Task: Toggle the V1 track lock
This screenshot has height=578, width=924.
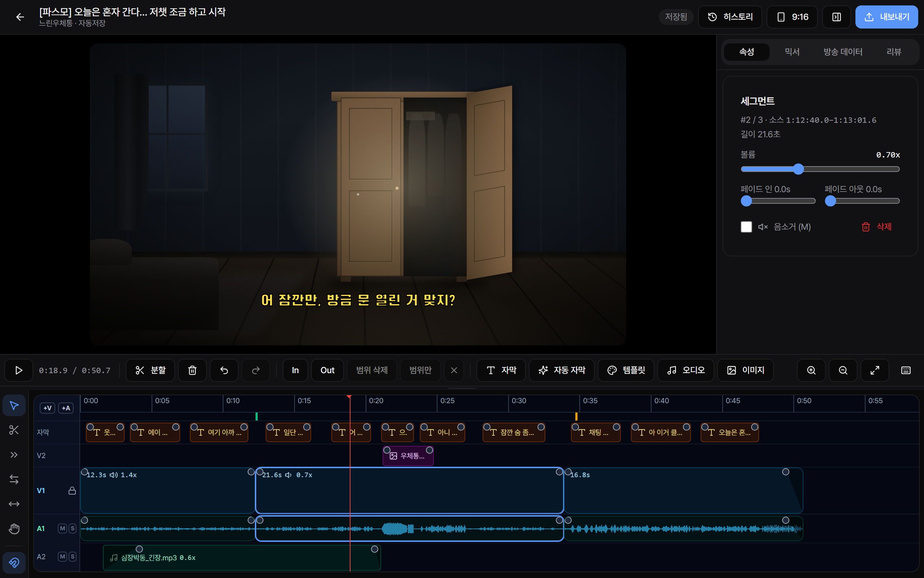Action: [x=72, y=491]
